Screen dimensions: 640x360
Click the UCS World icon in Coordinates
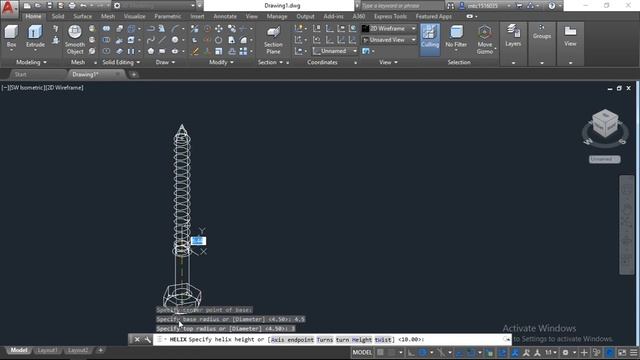[352, 29]
